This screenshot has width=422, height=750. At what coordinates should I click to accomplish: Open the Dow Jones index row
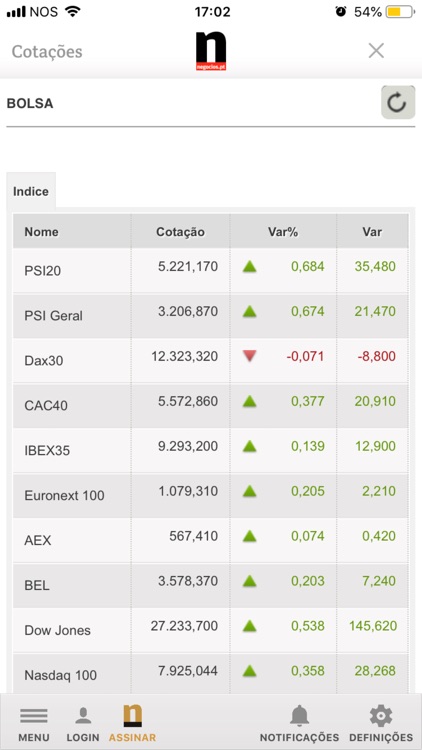tap(211, 630)
